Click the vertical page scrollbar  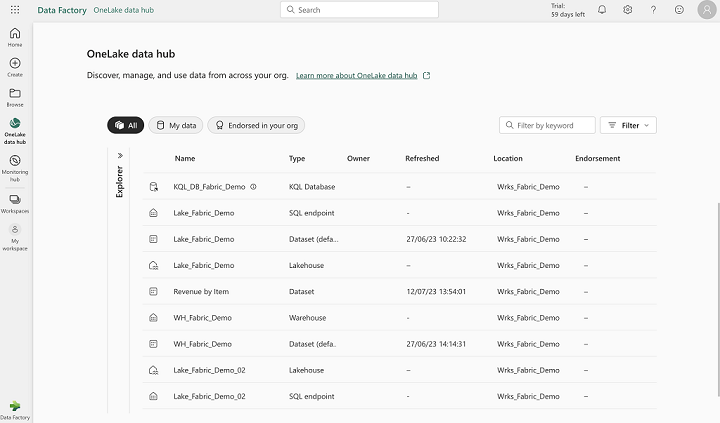click(x=718, y=299)
